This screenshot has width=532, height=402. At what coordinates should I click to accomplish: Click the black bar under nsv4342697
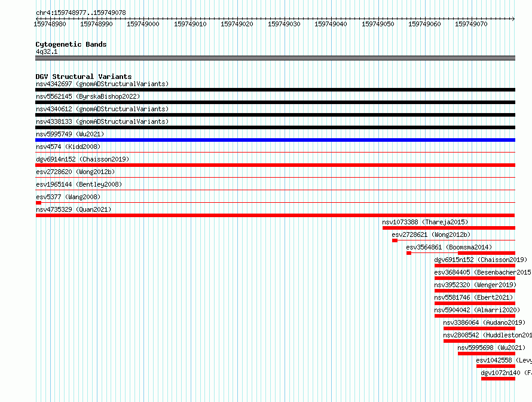click(275, 90)
